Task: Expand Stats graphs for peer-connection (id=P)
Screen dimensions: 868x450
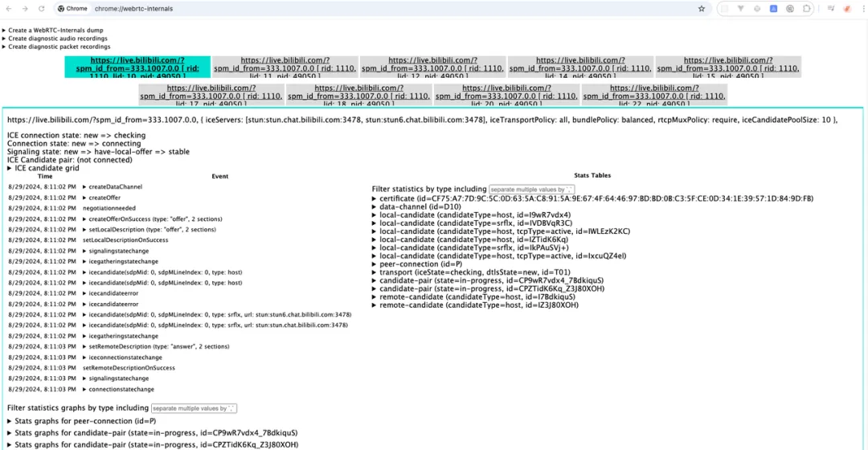Action: pos(82,421)
